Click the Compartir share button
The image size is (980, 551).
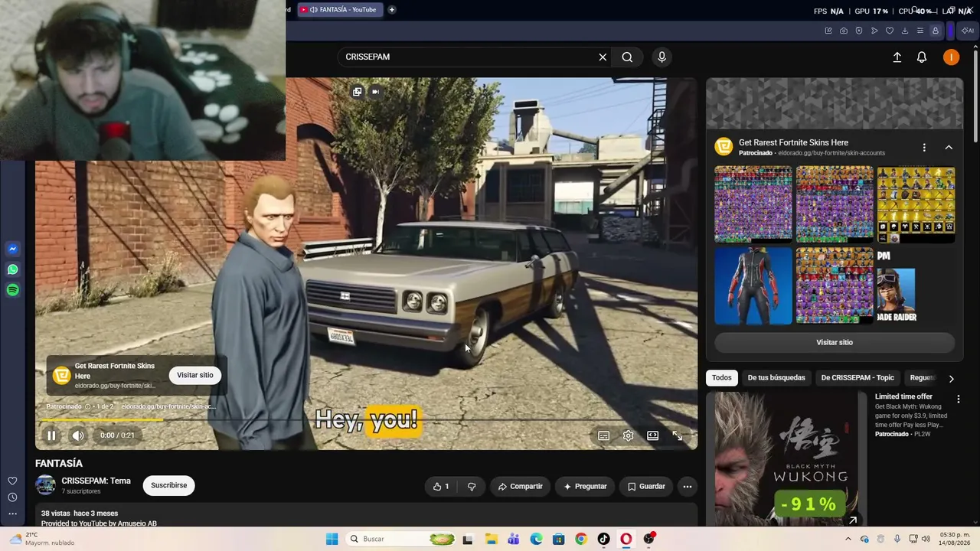[521, 486]
